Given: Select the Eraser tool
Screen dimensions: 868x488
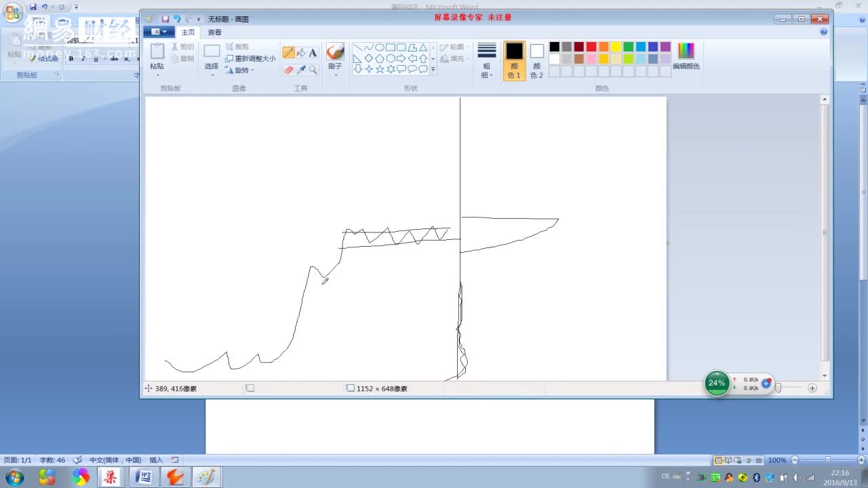Looking at the screenshot, I should coord(289,70).
